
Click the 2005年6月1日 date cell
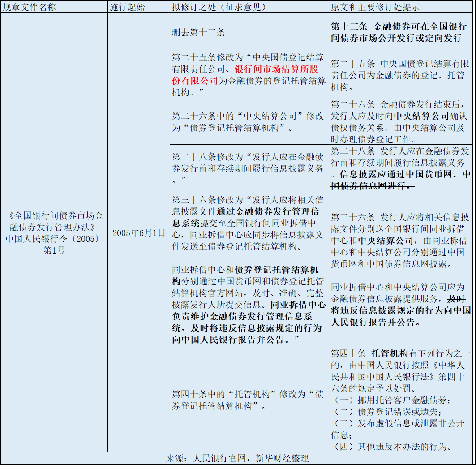click(138, 233)
